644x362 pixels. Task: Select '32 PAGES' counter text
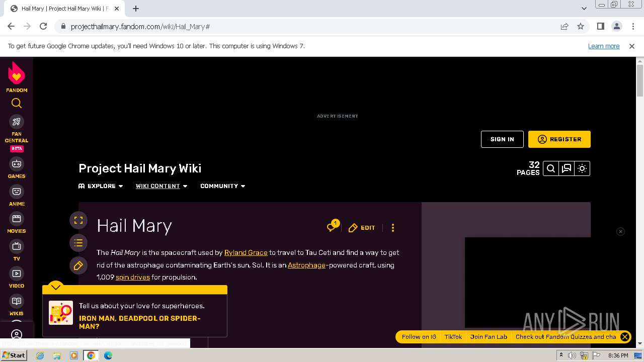tap(528, 168)
